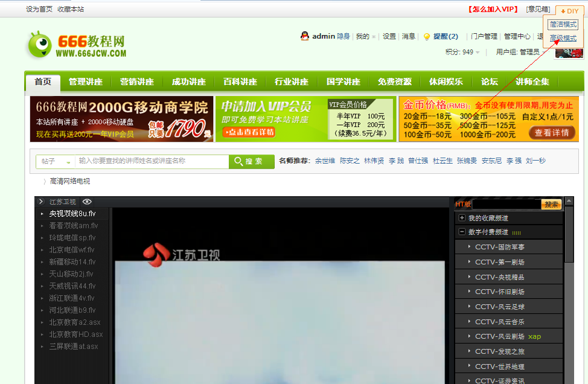The image size is (588, 384).
Task: Click 设为首页 link
Action: tap(39, 9)
